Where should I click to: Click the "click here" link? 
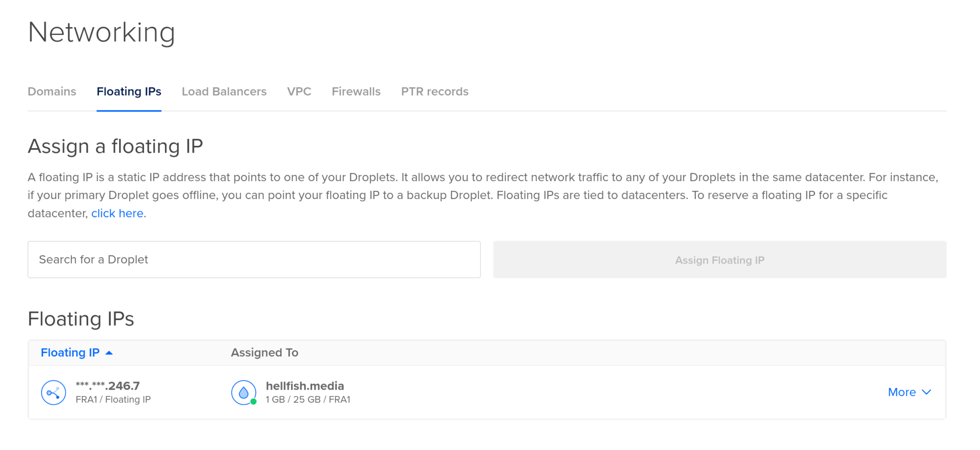[x=117, y=213]
